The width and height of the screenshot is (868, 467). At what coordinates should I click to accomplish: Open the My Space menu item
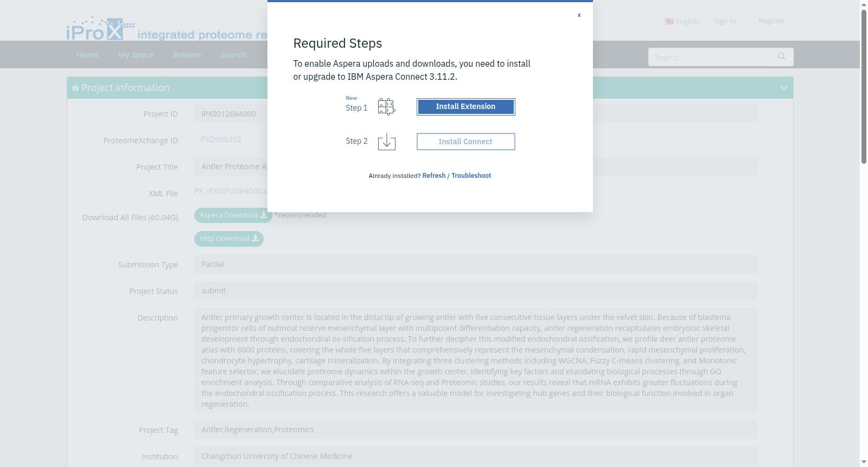[x=136, y=55]
